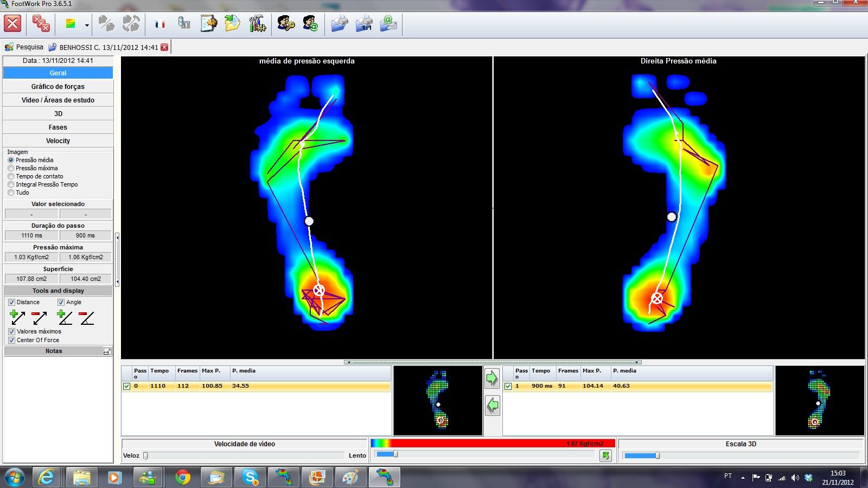The width and height of the screenshot is (868, 488).
Task: Expand the Notas panel with pop-out icon
Action: tap(107, 351)
